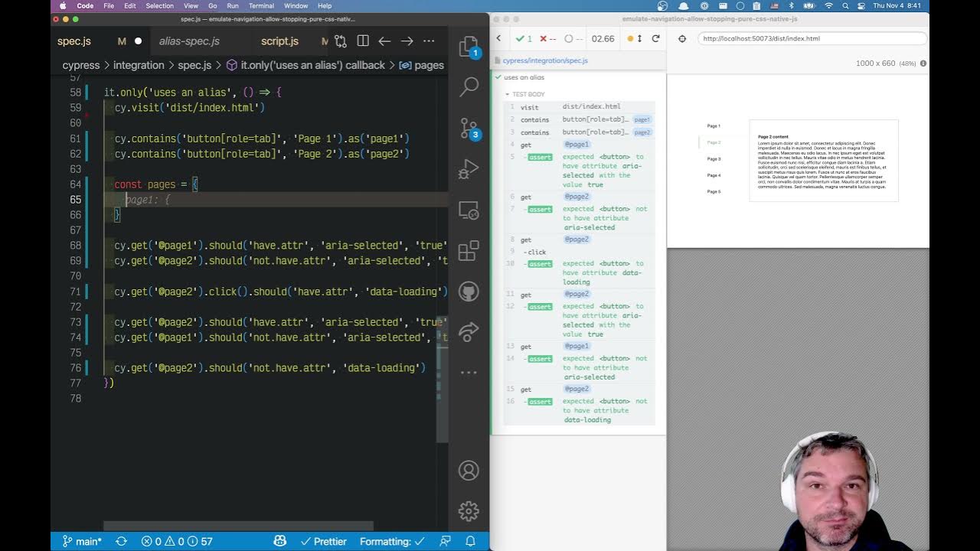Open the Edit menu
The image size is (980, 551).
[x=130, y=5]
